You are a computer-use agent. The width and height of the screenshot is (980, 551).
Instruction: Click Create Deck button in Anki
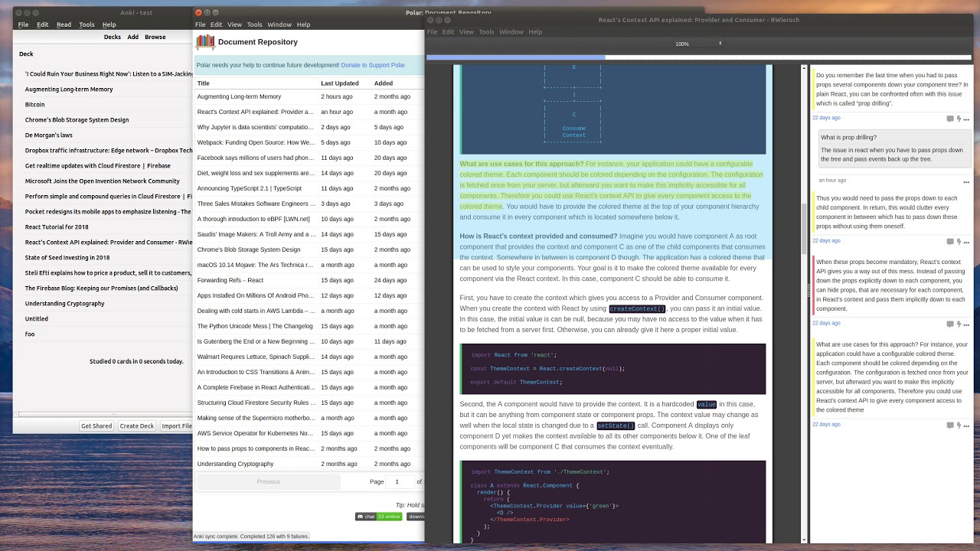click(137, 426)
